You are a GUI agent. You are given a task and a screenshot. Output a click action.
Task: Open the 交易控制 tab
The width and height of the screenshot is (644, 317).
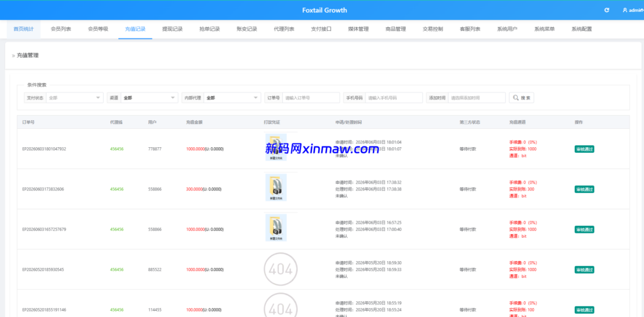pyautogui.click(x=433, y=29)
